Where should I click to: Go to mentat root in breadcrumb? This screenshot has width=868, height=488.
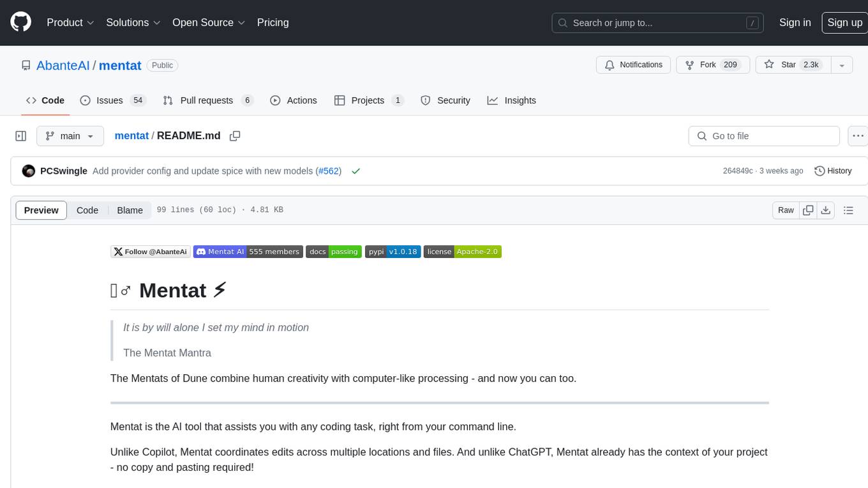131,136
